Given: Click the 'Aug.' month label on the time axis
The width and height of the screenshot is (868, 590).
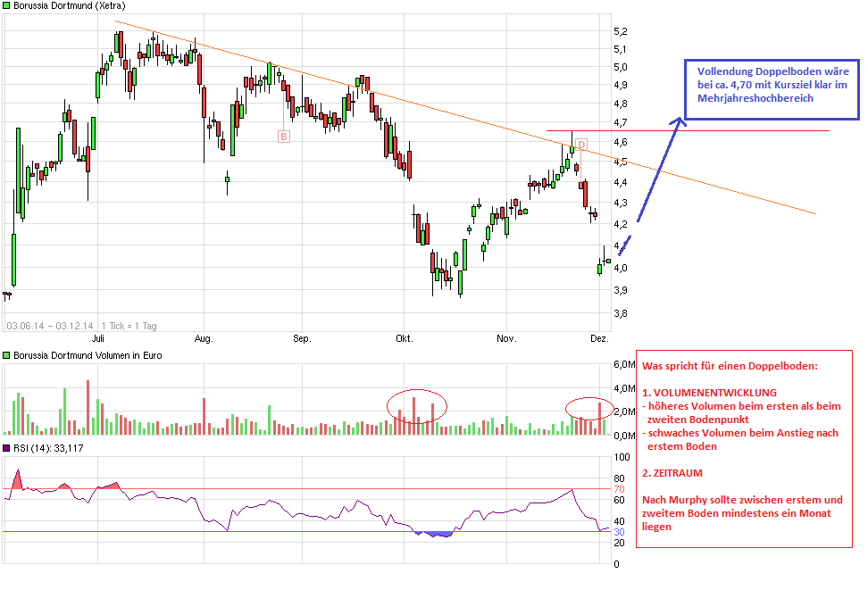Looking at the screenshot, I should coord(204,338).
